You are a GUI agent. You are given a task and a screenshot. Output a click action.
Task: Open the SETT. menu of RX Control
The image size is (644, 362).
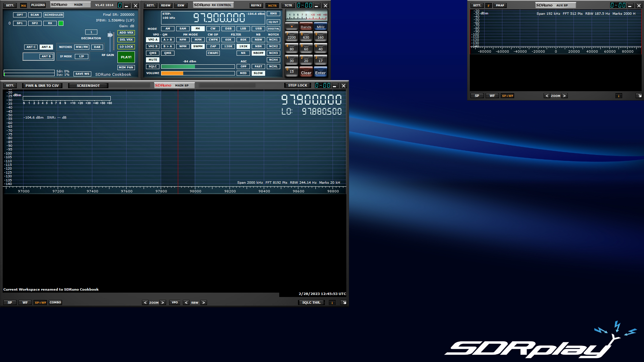150,5
